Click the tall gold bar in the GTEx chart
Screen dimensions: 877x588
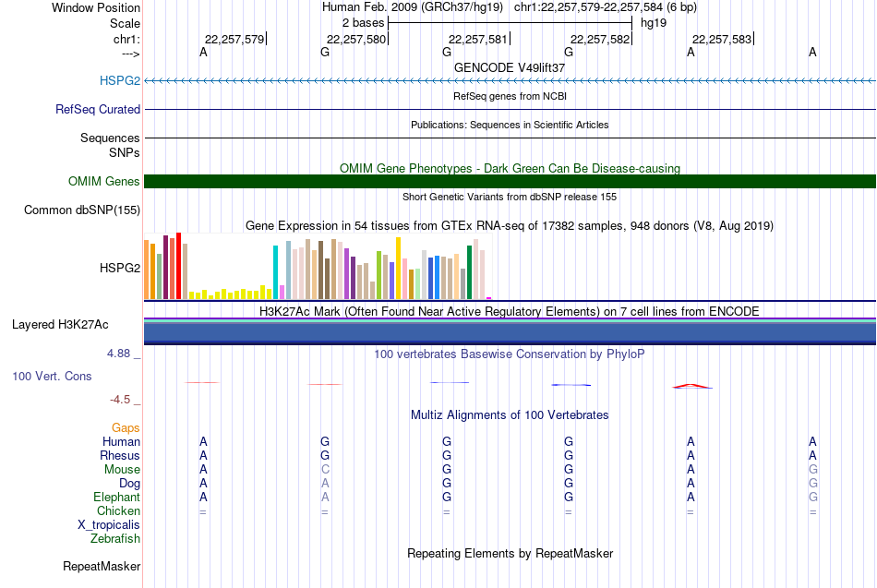pyautogui.click(x=398, y=268)
